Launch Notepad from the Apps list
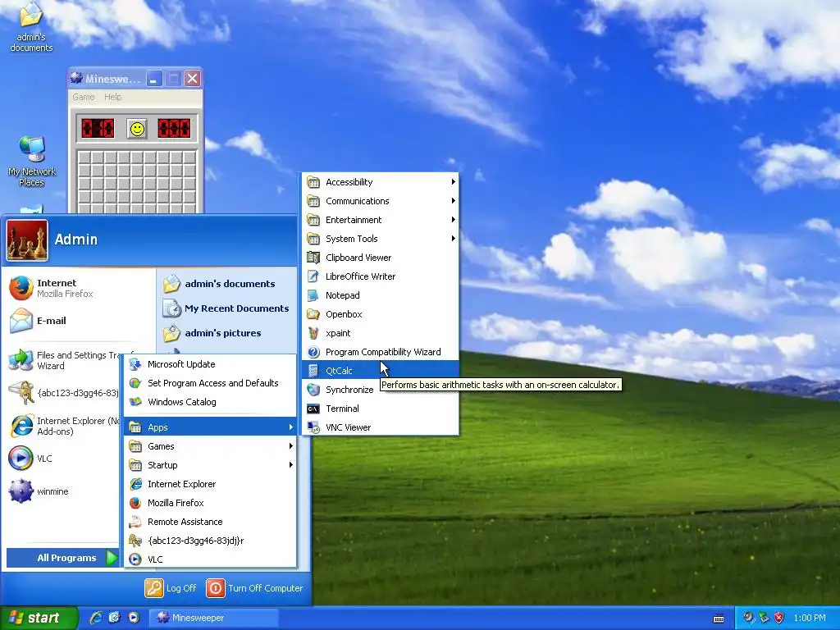Viewport: 840px width, 630px height. pyautogui.click(x=381, y=295)
